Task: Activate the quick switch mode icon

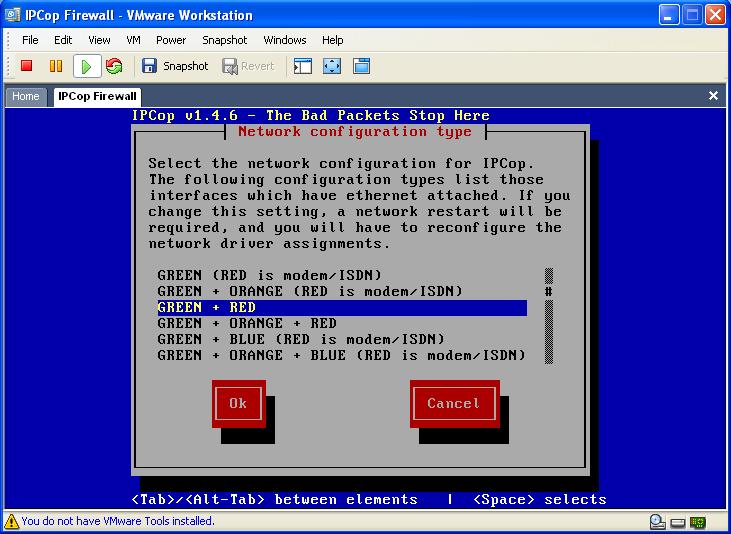Action: click(361, 66)
